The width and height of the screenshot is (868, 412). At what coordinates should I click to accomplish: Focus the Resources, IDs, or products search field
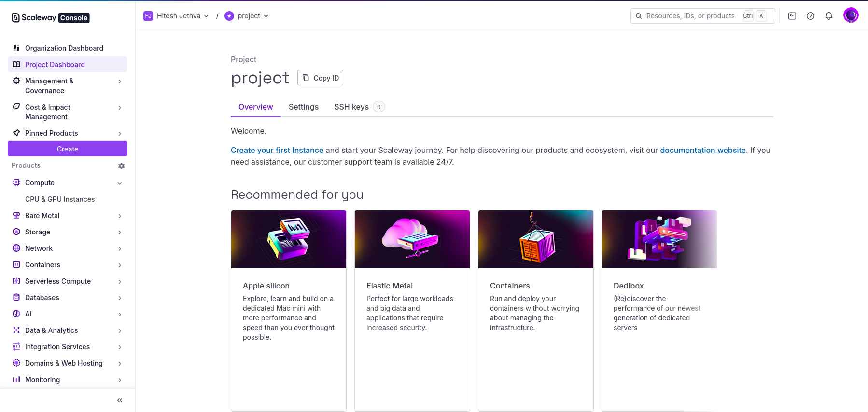[702, 16]
